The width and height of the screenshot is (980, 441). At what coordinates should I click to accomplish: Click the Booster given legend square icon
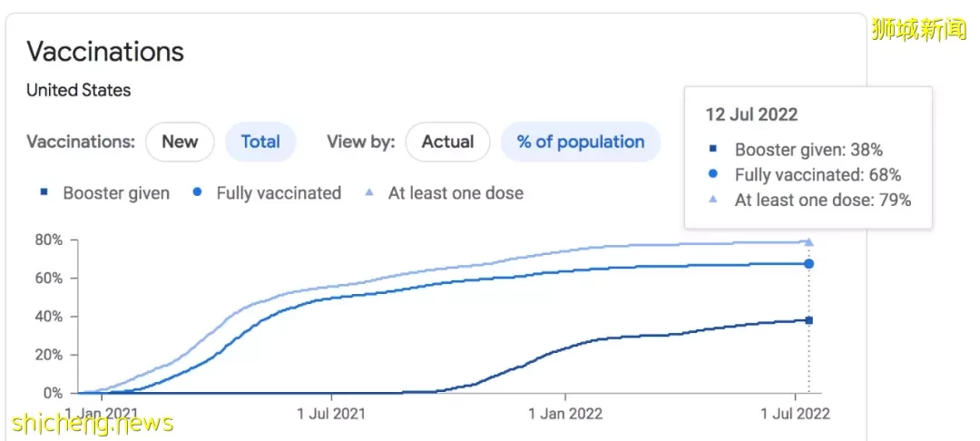[x=44, y=193]
